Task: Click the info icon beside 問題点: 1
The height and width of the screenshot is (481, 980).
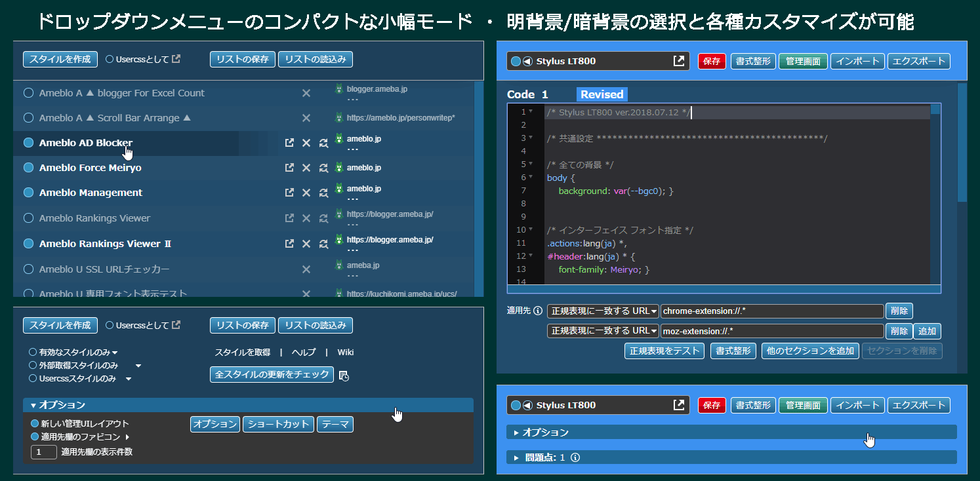Action: (x=575, y=457)
